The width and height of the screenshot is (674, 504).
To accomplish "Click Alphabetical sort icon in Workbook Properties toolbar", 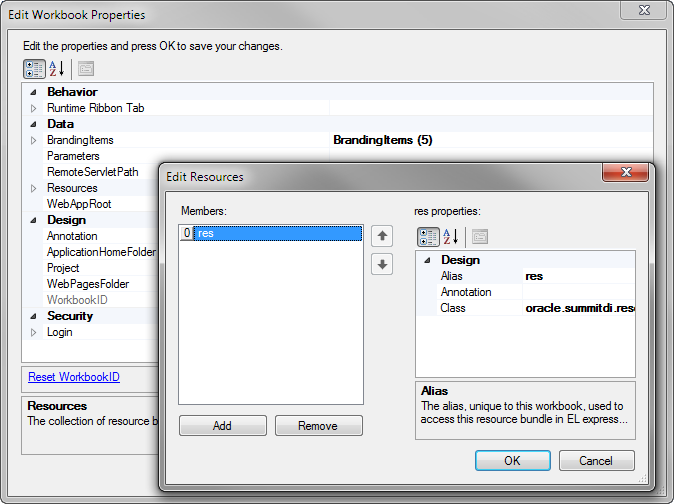I will tap(57, 69).
